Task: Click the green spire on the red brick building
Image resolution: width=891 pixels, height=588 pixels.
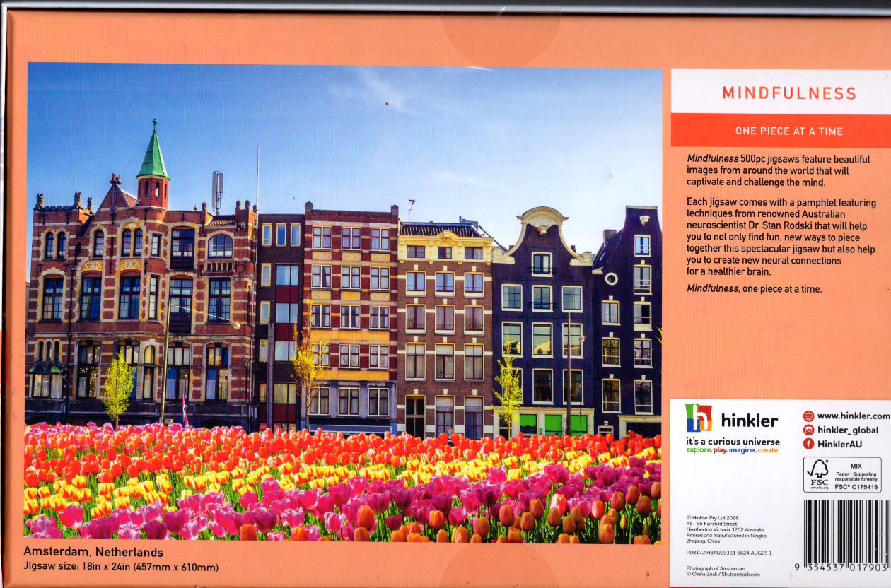Action: click(153, 151)
